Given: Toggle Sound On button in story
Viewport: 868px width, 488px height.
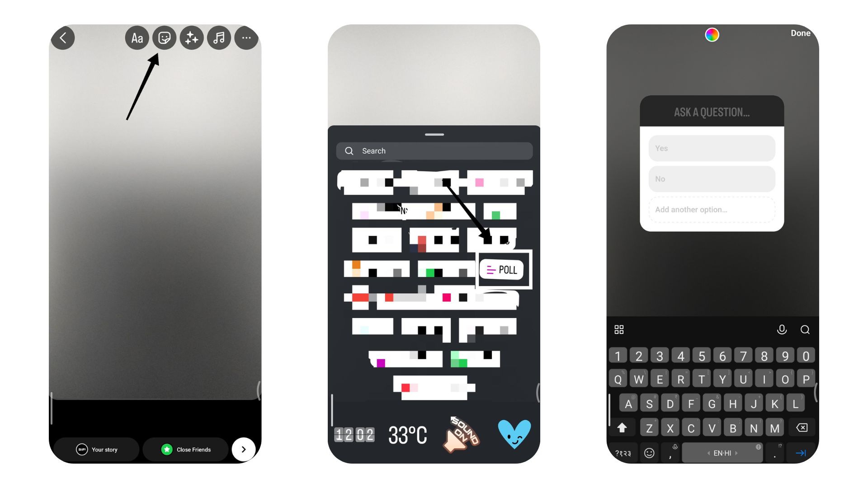Looking at the screenshot, I should 462,433.
